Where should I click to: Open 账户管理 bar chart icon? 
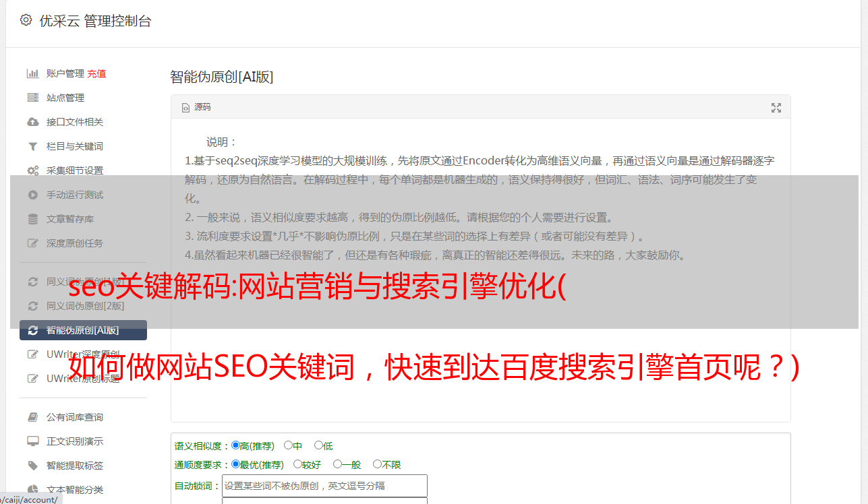click(x=32, y=73)
